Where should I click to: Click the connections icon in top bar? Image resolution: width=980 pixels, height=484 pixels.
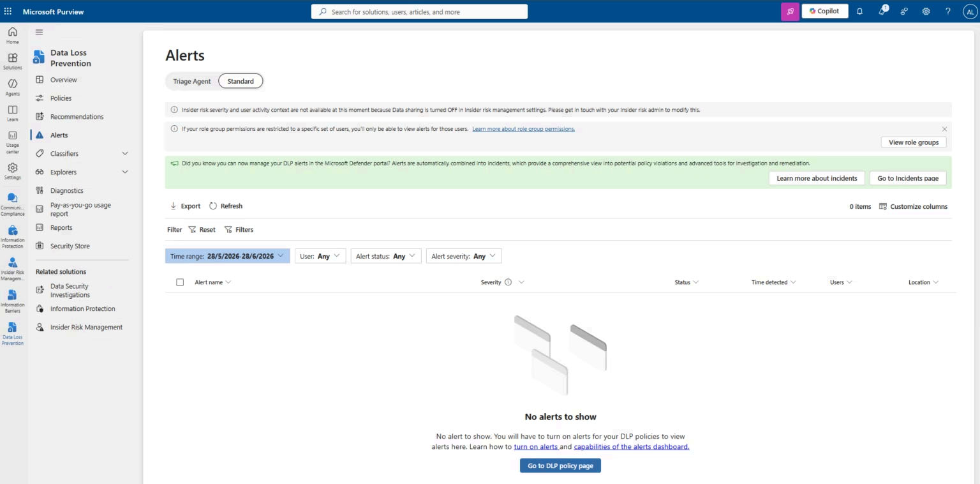click(x=904, y=11)
